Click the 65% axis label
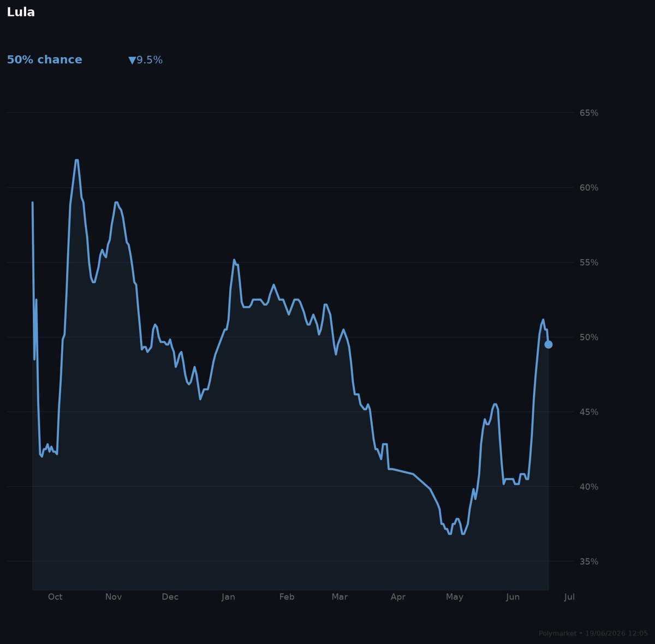Screen dimensions: 655x644 pos(589,113)
